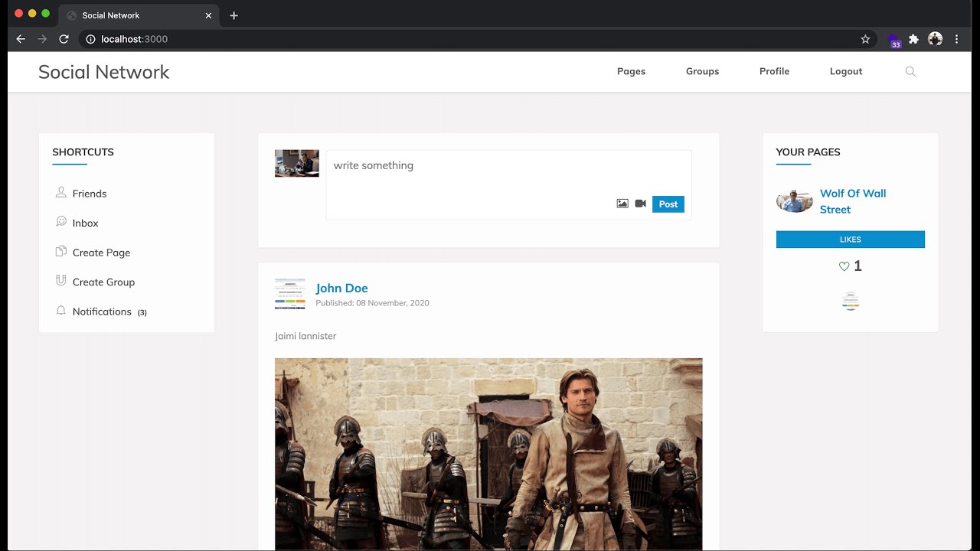Close the Social Network browser tab
The height and width of the screenshot is (551, 980).
tap(208, 15)
